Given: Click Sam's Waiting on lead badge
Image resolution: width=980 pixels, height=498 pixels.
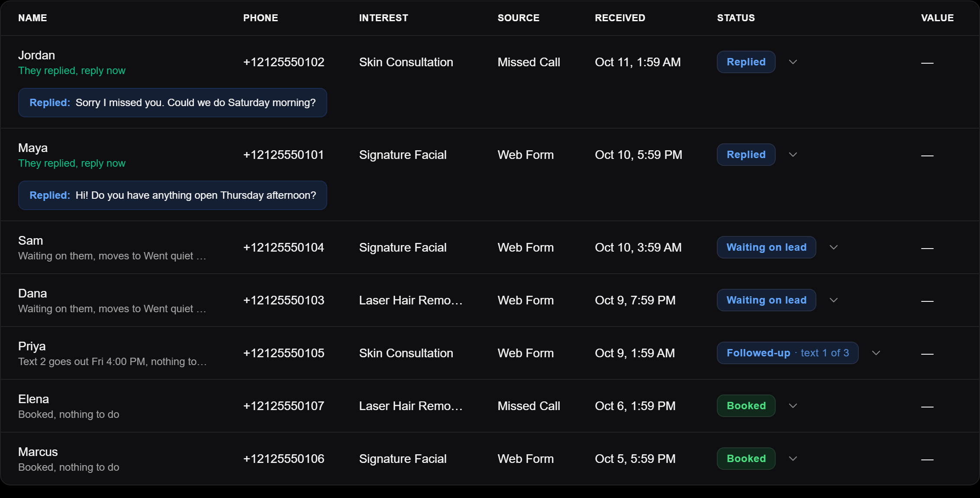Looking at the screenshot, I should pos(766,247).
